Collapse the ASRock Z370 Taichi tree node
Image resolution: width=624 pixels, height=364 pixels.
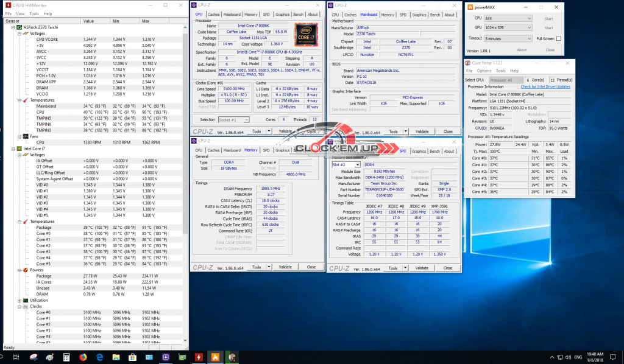(x=13, y=27)
